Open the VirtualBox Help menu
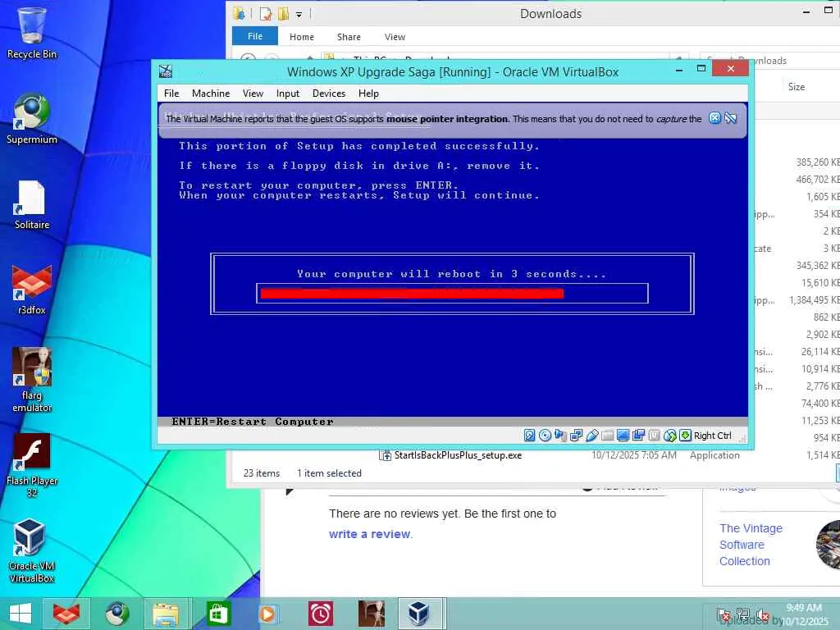 (368, 94)
